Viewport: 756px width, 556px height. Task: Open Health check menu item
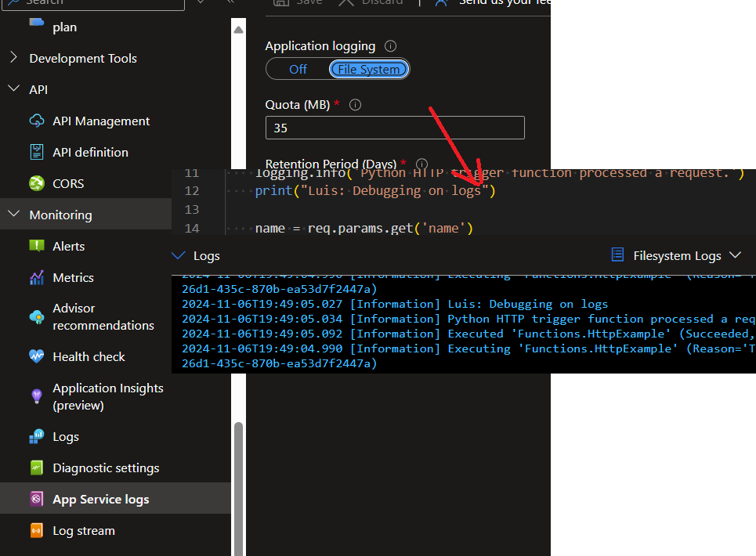(89, 357)
